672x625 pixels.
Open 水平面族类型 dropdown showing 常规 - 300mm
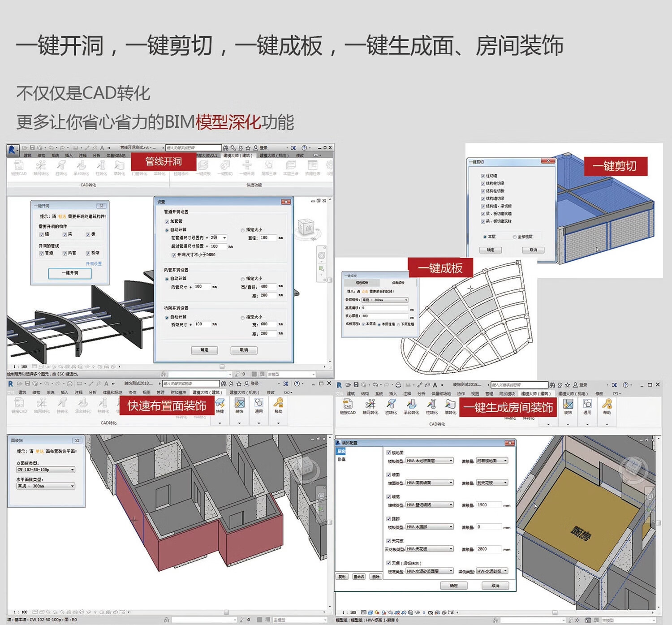click(46, 486)
